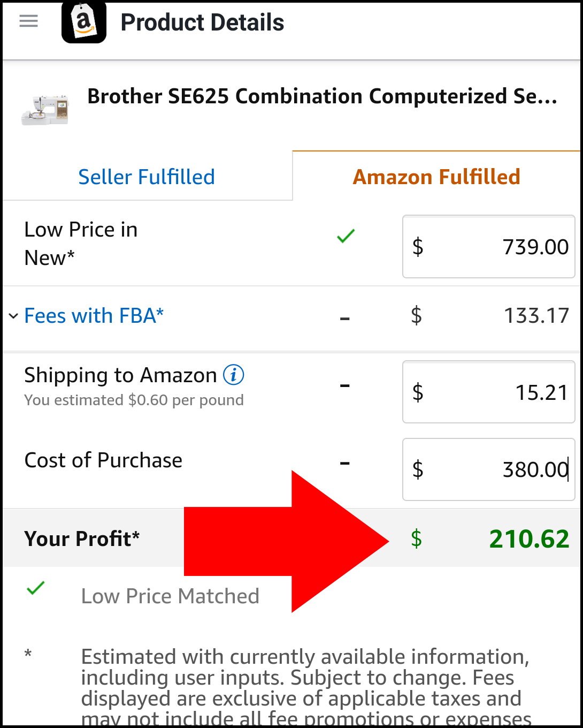Edit Shipping to Amazon 15.21 field

click(x=489, y=392)
